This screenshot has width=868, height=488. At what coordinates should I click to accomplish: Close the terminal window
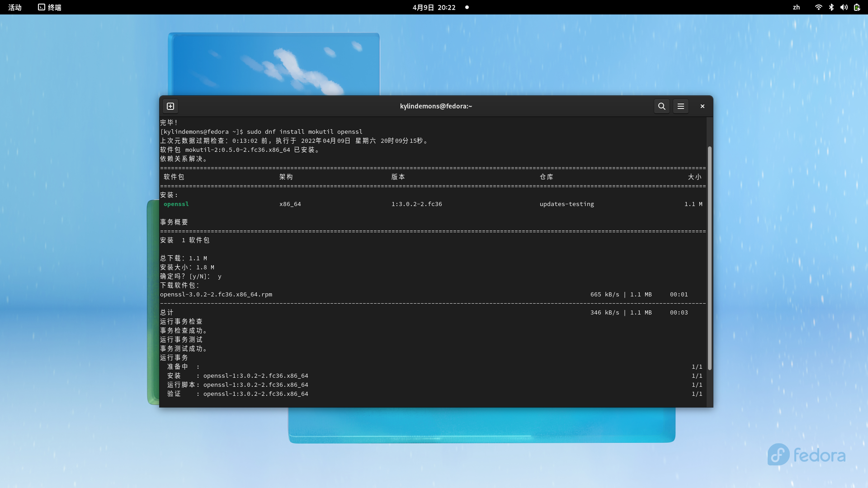pos(702,106)
